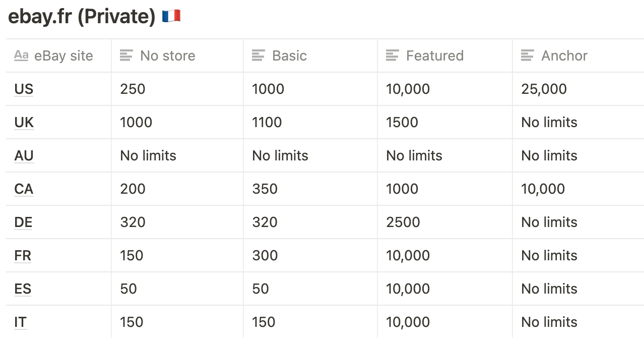Click the text icon in No store header
The width and height of the screenshot is (644, 338).
126,55
